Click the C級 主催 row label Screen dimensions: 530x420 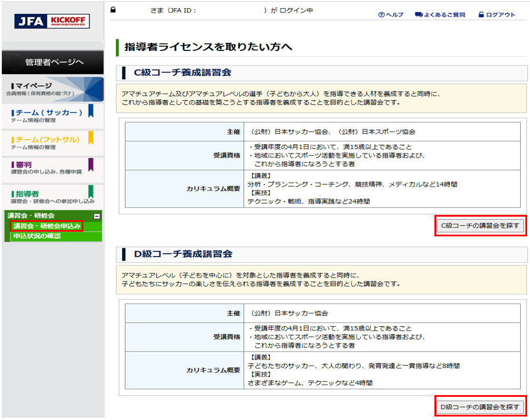coord(233,132)
